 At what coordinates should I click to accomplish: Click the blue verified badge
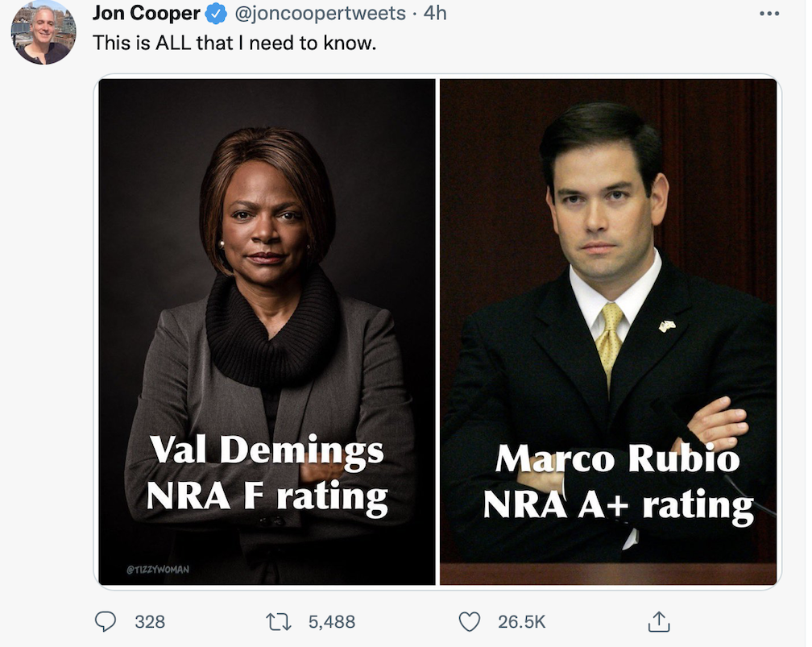click(213, 14)
